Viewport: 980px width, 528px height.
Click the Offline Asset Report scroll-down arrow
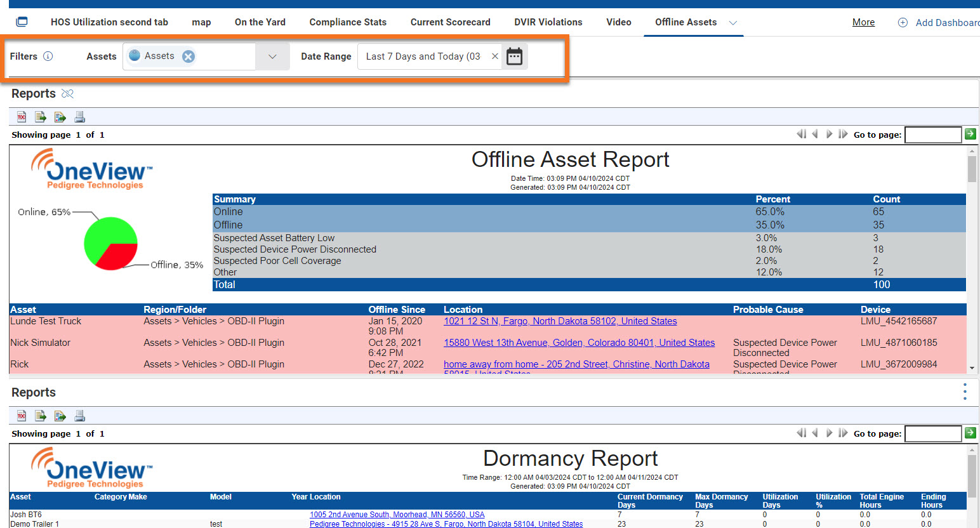click(972, 368)
